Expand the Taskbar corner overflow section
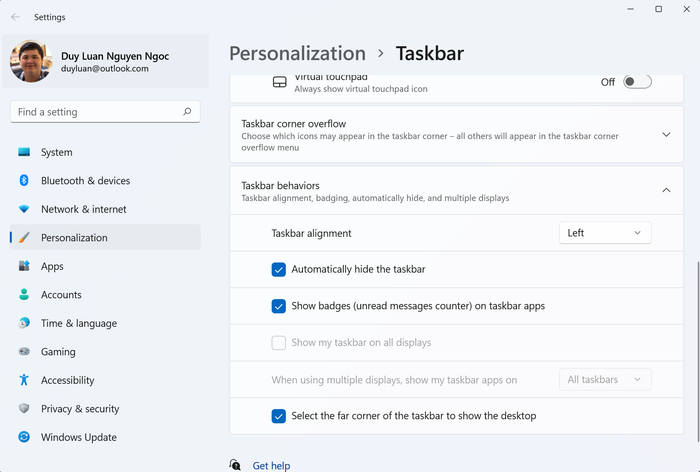The height and width of the screenshot is (472, 700). click(x=666, y=134)
